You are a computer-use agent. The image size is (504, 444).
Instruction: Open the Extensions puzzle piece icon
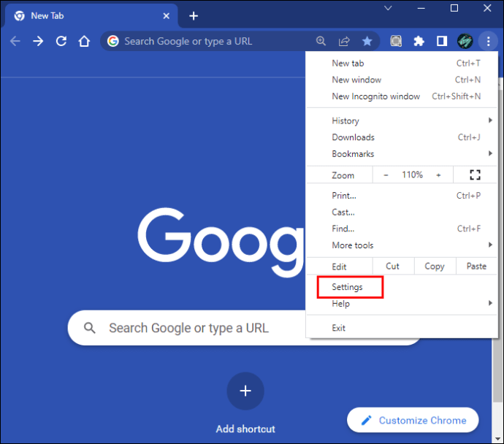pos(419,41)
